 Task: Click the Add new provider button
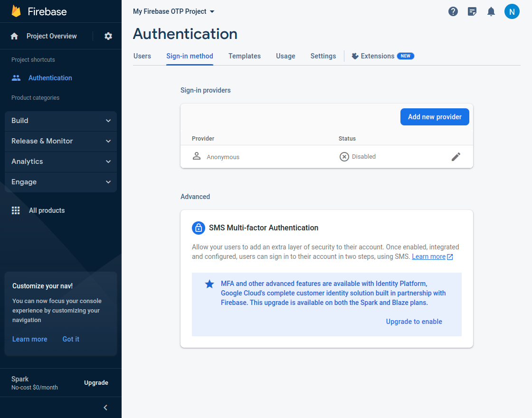pos(435,117)
